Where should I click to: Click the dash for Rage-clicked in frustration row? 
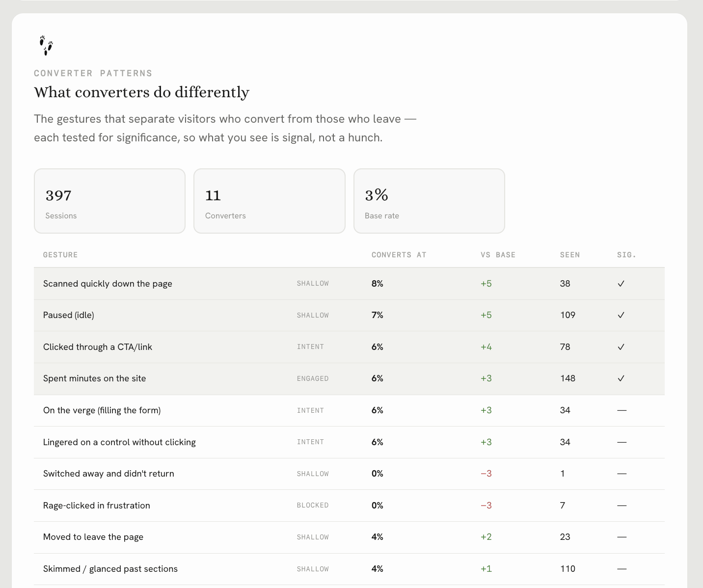pos(622,506)
